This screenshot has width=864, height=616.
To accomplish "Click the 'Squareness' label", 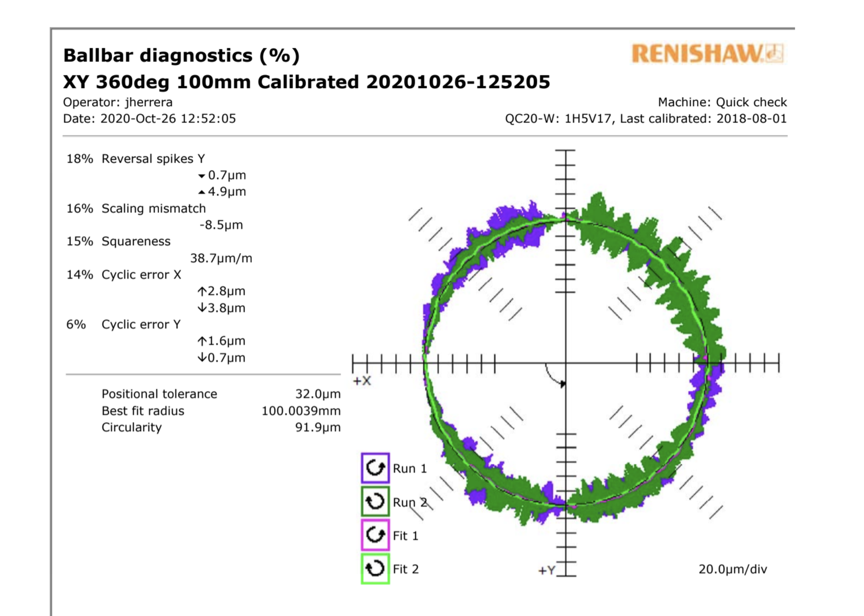I will pos(136,241).
